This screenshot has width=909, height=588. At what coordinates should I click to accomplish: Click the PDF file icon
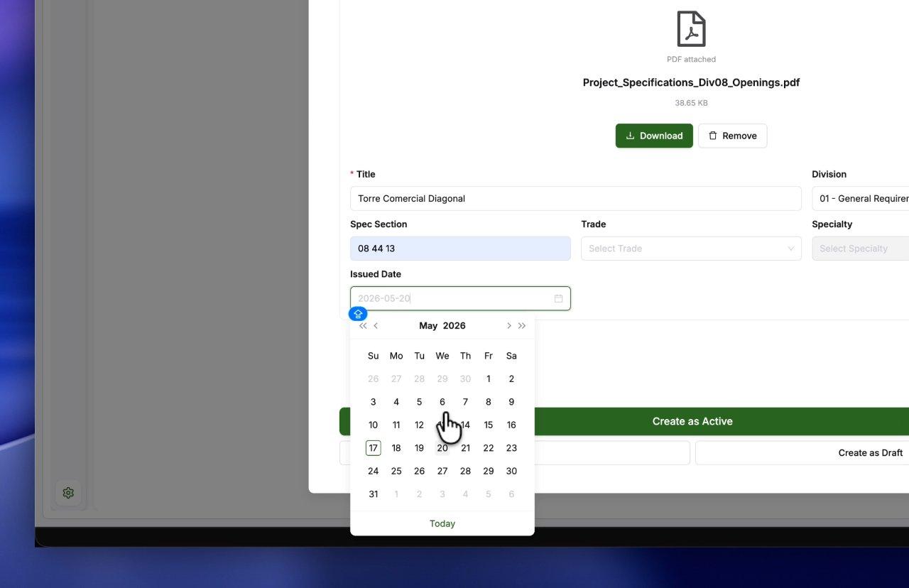coord(691,29)
